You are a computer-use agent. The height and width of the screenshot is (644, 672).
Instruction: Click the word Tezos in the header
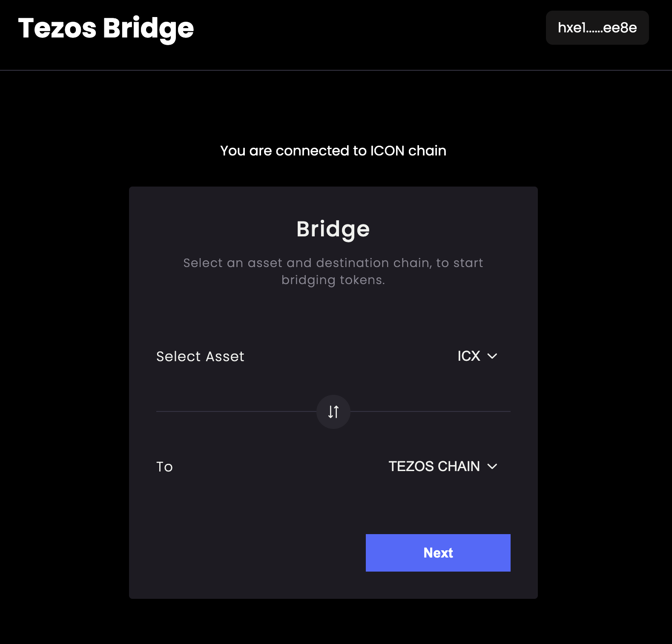point(57,29)
